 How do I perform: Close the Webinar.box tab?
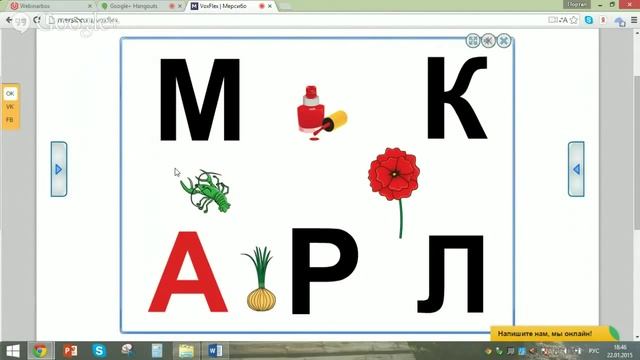click(90, 6)
